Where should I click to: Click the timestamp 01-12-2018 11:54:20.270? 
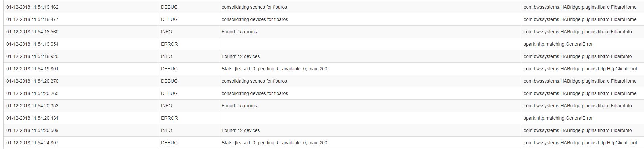click(x=32, y=81)
